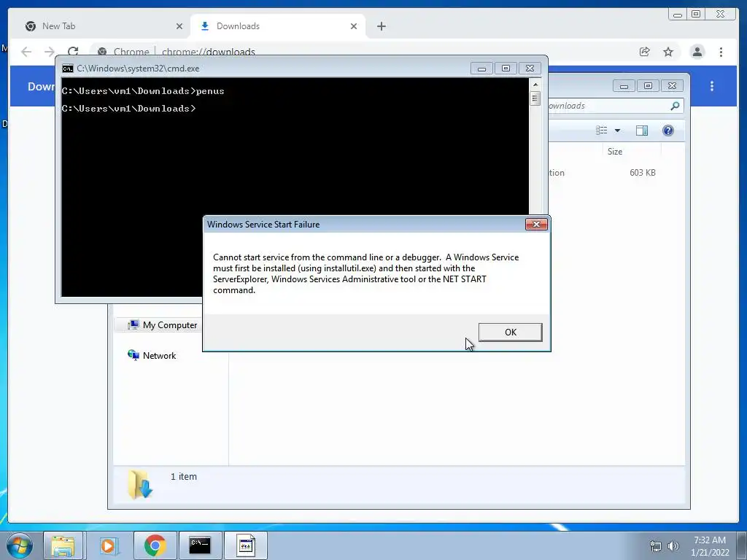747x560 pixels.
Task: Open Explorer help question mark
Action: coord(668,131)
